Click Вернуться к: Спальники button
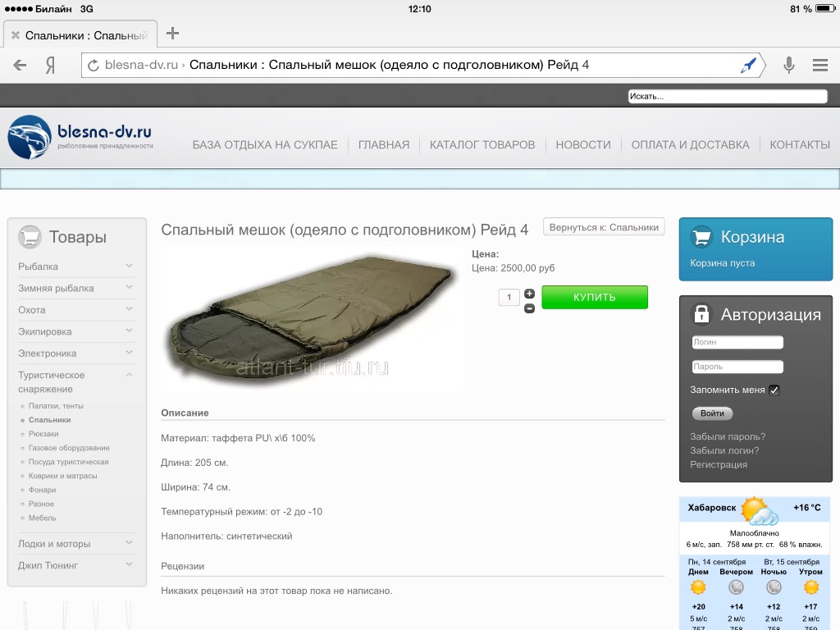Screen dimensions: 840x630 point(604,227)
